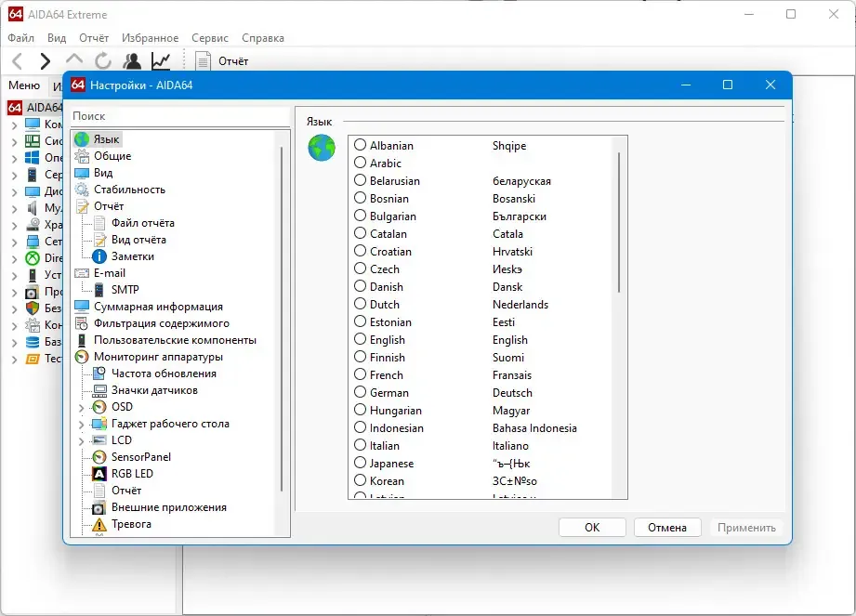Open the Вид menu in menu bar
Screen dimensions: 856x616
(x=56, y=38)
